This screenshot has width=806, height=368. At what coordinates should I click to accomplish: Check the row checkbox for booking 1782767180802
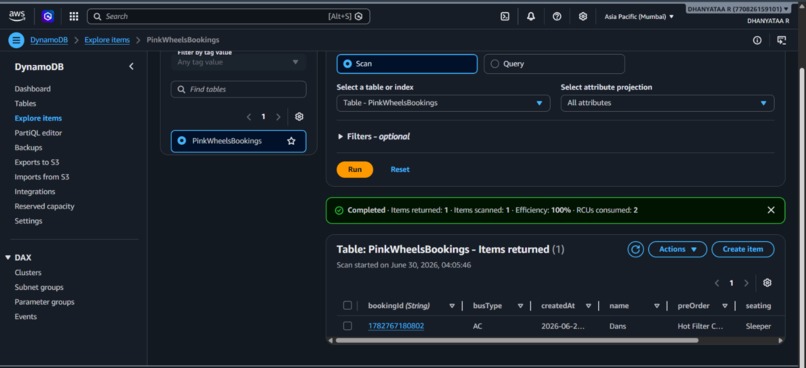click(x=347, y=326)
